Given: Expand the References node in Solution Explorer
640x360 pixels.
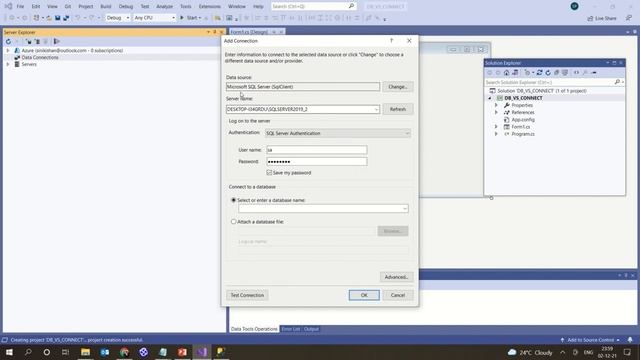Looking at the screenshot, I should pos(496,112).
